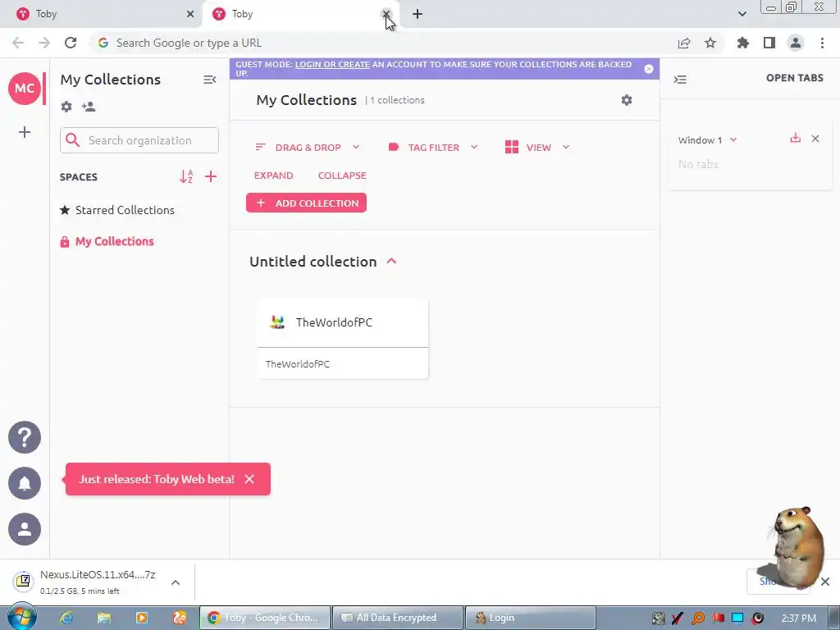Click the Expand button

click(x=273, y=176)
